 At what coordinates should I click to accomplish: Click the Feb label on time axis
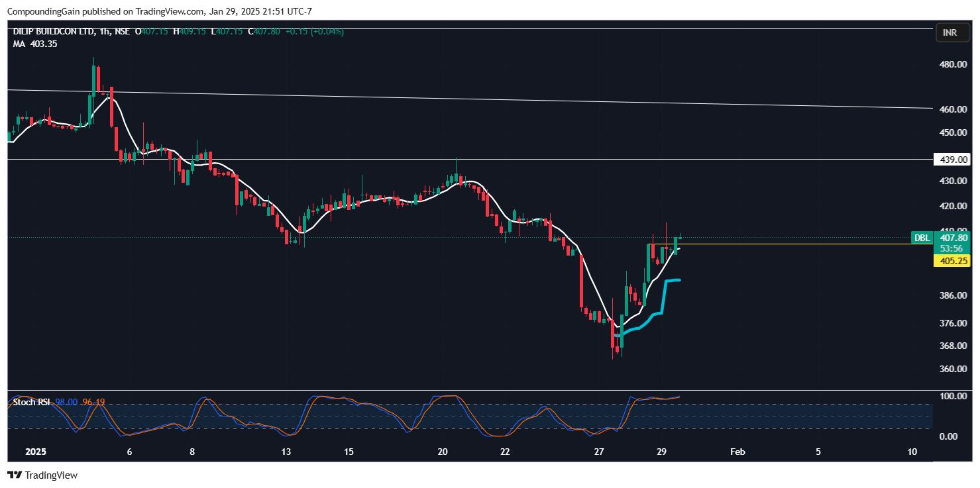737,452
